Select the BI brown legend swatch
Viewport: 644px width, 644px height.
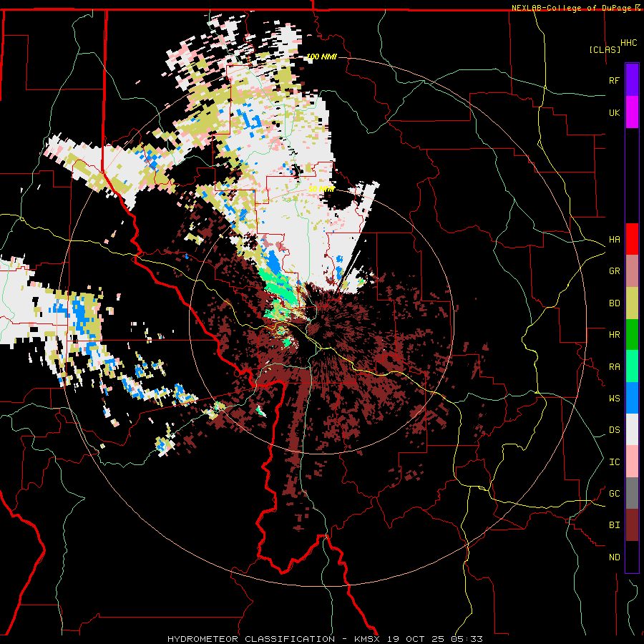pos(632,525)
